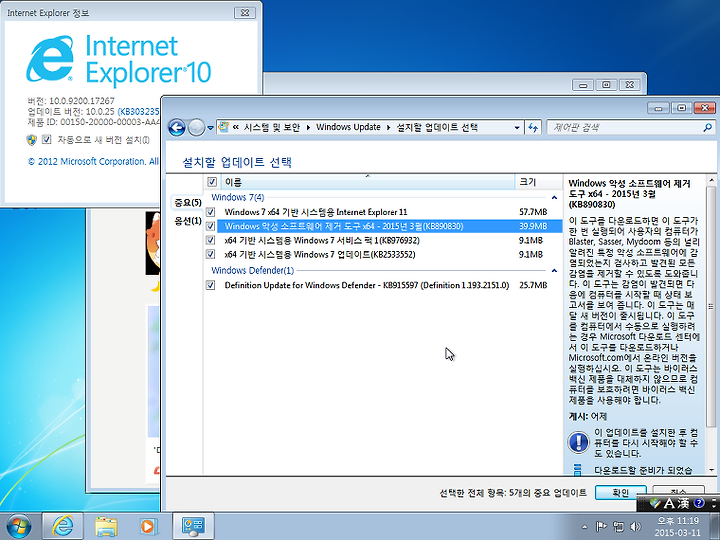Click the volume speaker tray icon
Viewport: 720px width, 540px height.
(636, 527)
